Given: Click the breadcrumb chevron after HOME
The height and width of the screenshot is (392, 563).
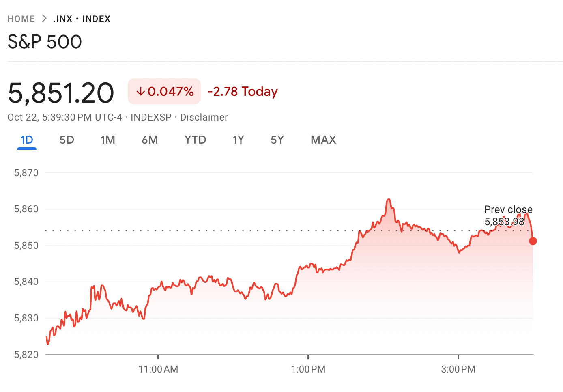Looking at the screenshot, I should (44, 19).
